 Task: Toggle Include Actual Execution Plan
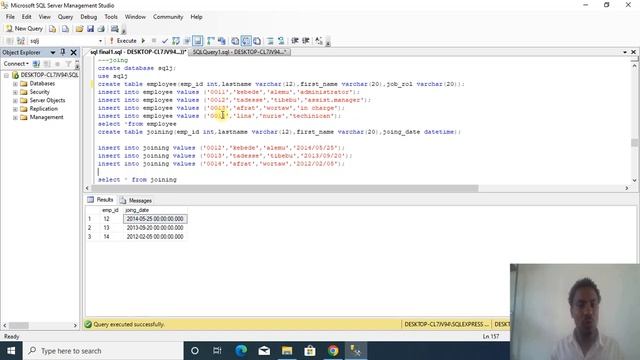(x=211, y=41)
